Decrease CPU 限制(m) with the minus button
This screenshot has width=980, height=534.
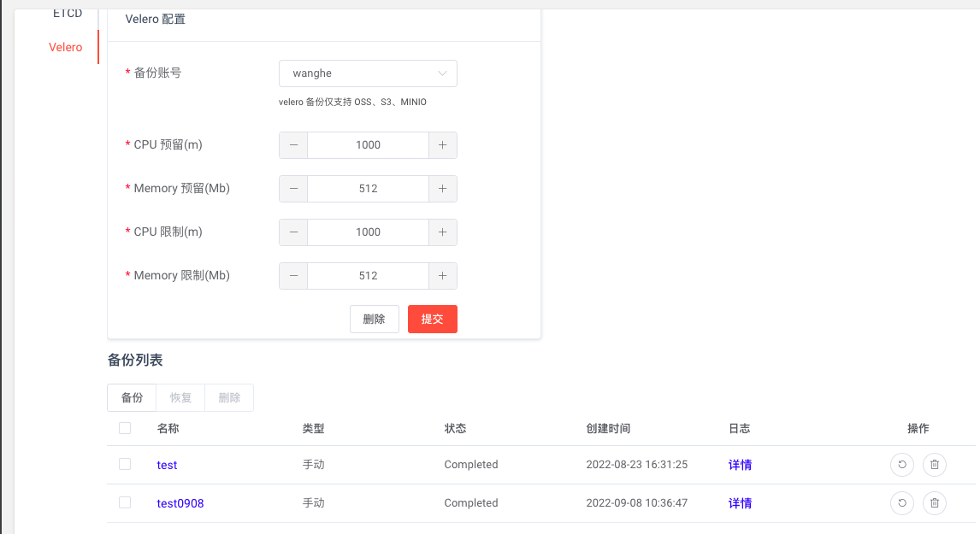click(x=293, y=232)
